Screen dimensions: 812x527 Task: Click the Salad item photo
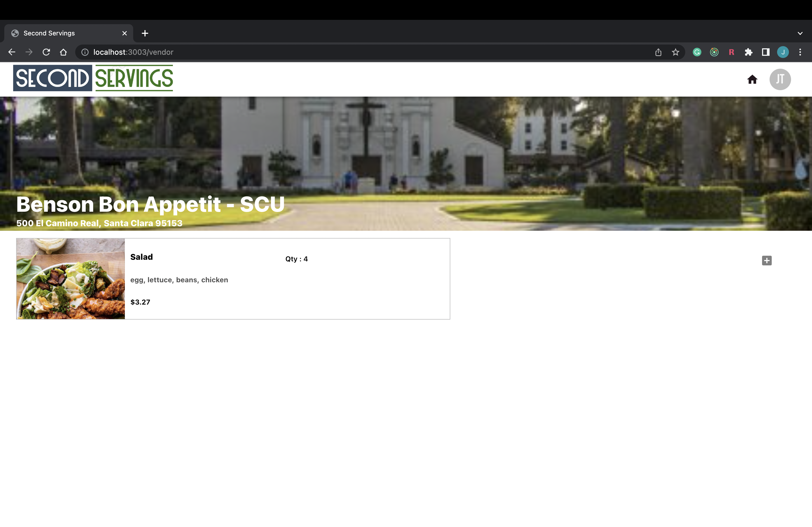point(71,279)
